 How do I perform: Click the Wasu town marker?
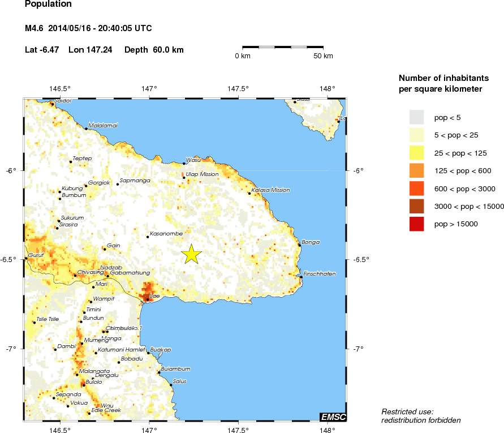point(184,164)
